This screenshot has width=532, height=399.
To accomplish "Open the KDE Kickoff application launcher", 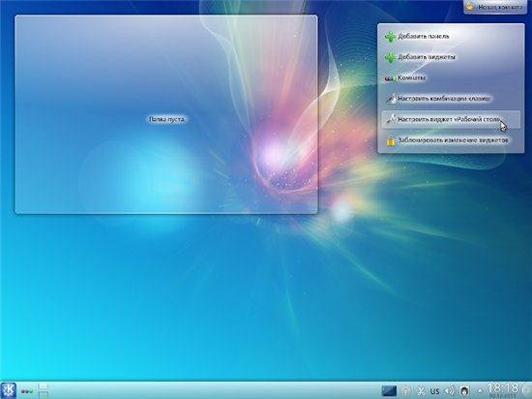I will [x=8, y=390].
